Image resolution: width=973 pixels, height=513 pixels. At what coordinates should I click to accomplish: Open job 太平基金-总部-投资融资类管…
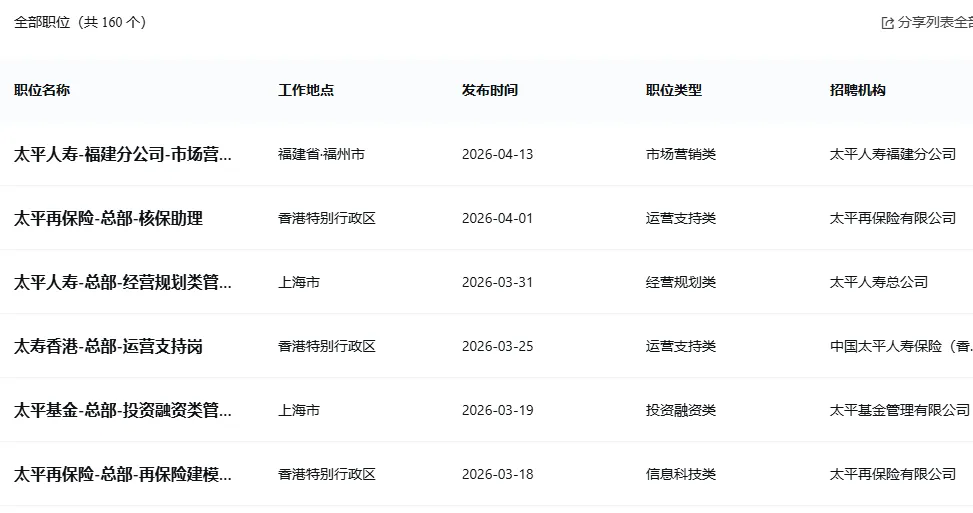point(123,410)
